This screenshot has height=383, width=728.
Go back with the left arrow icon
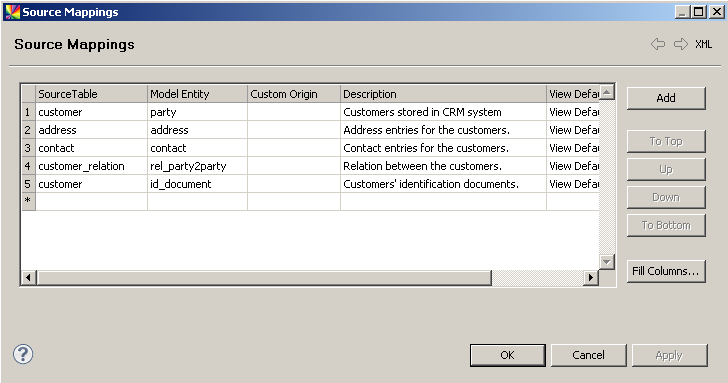657,44
